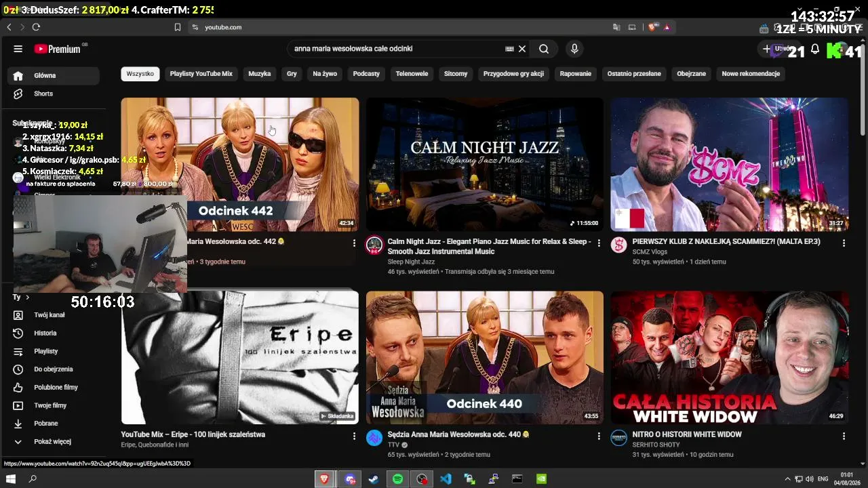This screenshot has width=868, height=488.
Task: Open Sędzia Anna Maria Wesołowska odc. 440 title
Action: tap(458, 434)
